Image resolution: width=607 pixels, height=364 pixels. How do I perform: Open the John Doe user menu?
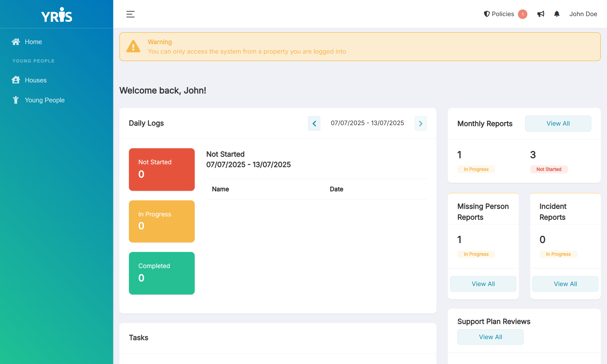point(583,14)
